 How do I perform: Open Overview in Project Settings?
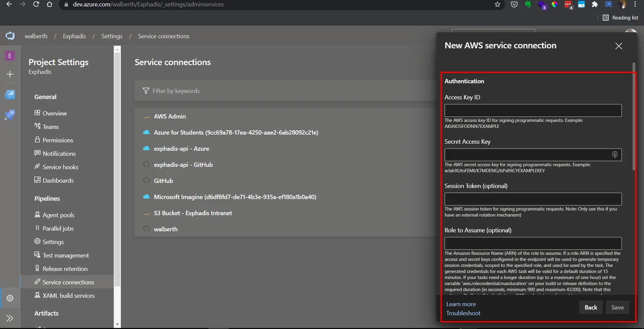coord(55,113)
